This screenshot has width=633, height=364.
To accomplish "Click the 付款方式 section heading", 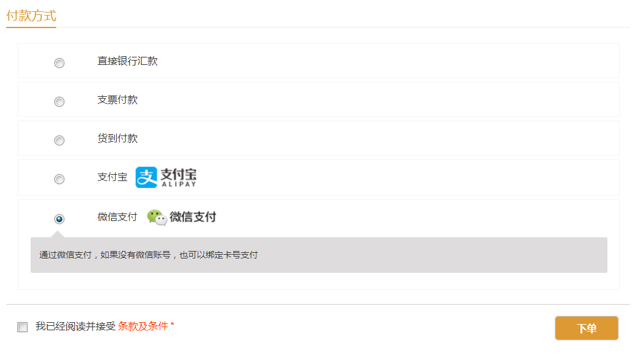I will click(x=31, y=16).
